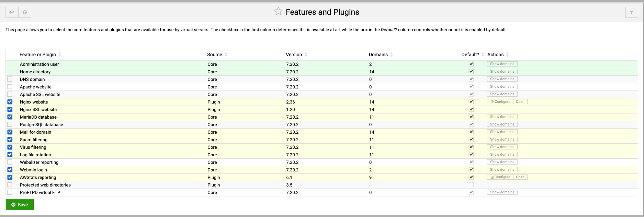
Task: Sort by Feature or Plugin column arrows
Action: [60, 55]
